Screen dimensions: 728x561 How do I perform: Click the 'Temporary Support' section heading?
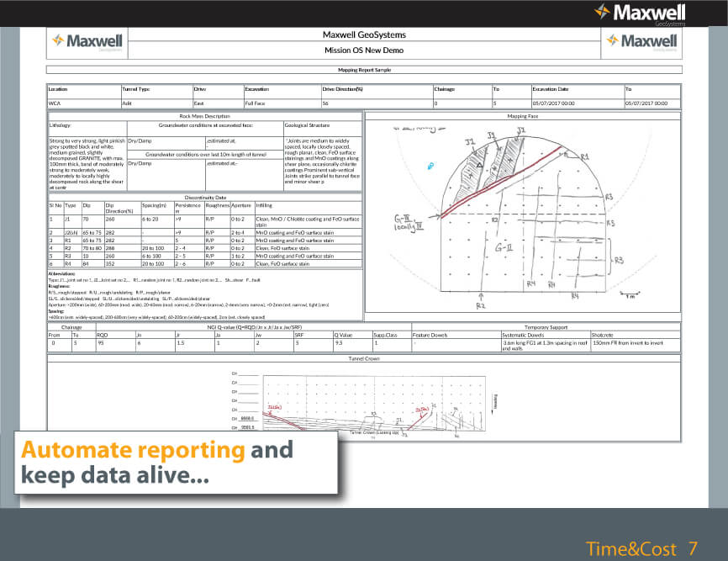pos(546,327)
